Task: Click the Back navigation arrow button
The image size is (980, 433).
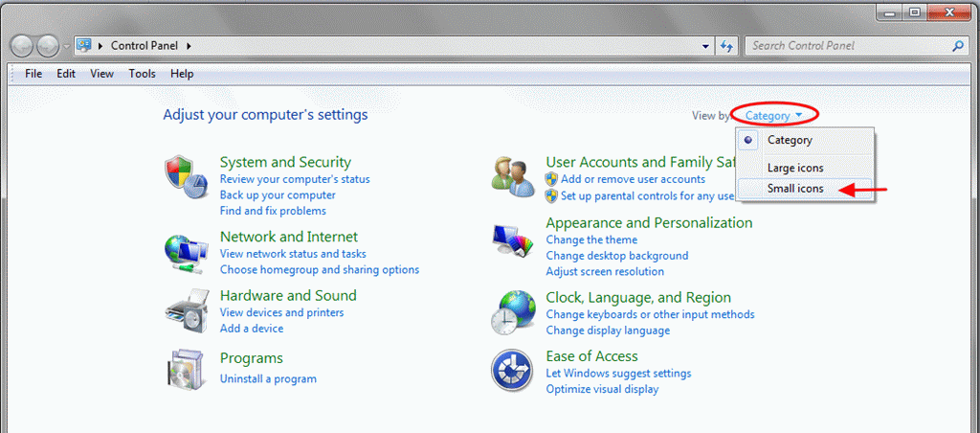Action: click(21, 46)
